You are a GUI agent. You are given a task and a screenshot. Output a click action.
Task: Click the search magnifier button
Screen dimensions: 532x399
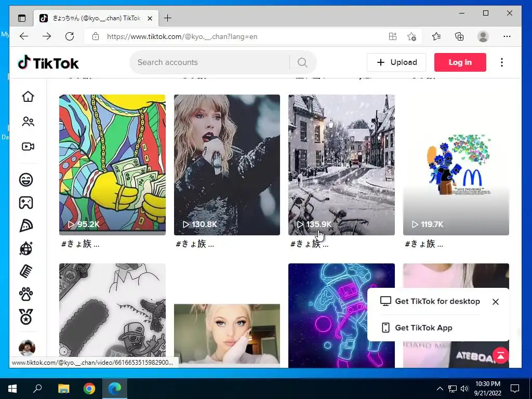[x=302, y=62]
